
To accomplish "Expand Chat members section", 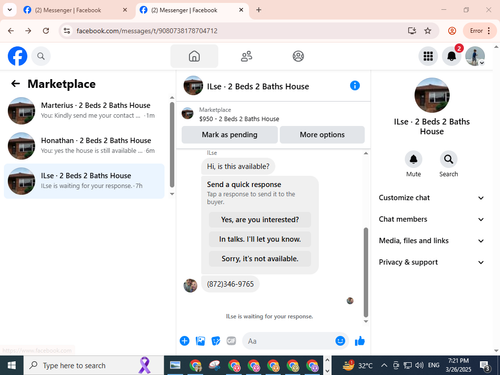I will click(x=431, y=219).
